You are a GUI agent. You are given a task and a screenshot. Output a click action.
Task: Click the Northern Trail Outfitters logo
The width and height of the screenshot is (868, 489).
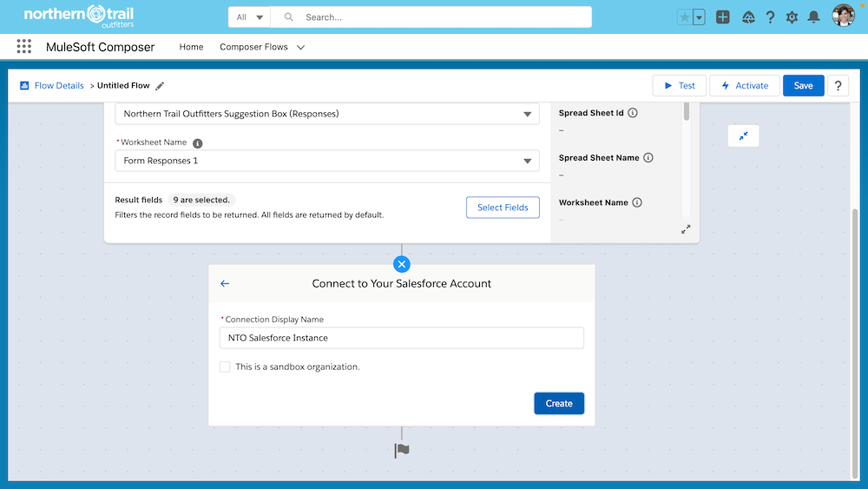[x=79, y=16]
